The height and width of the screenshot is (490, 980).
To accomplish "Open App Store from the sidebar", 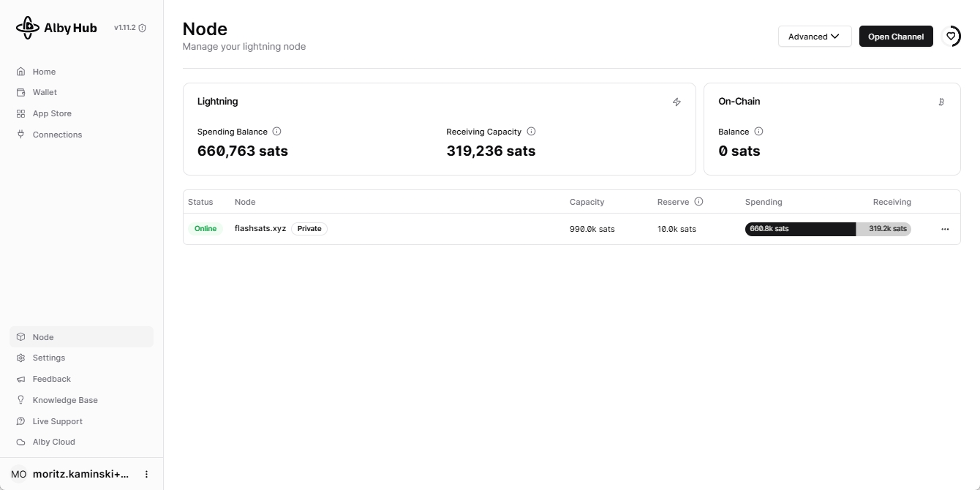I will coord(52,113).
